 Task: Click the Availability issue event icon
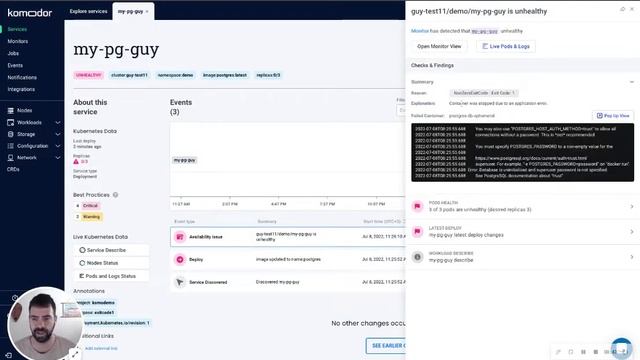[180, 237]
